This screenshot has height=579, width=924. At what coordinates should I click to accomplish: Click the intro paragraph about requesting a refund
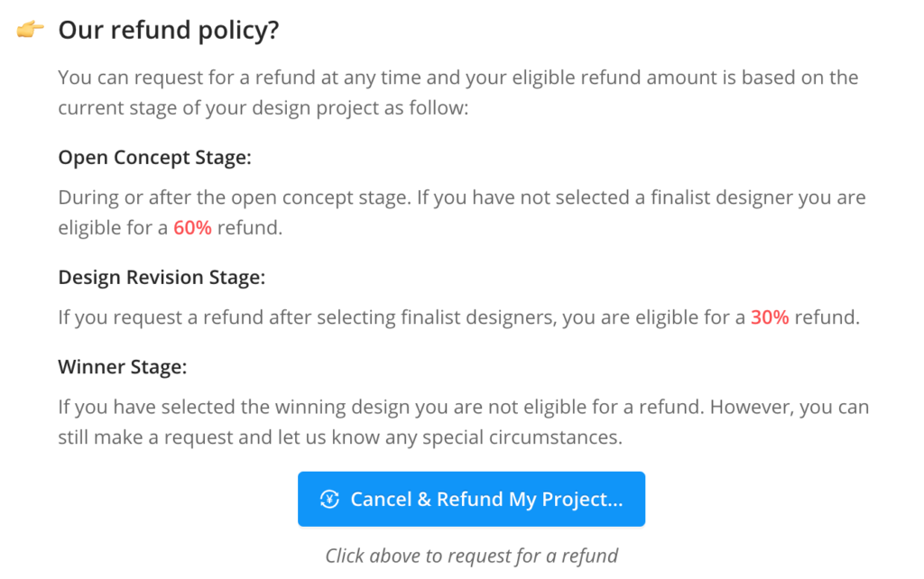(457, 92)
